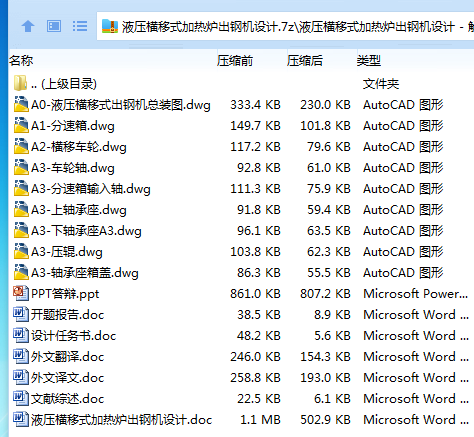Click the DWG icon for A1-分速箱
The width and height of the screenshot is (474, 437).
coord(21,125)
